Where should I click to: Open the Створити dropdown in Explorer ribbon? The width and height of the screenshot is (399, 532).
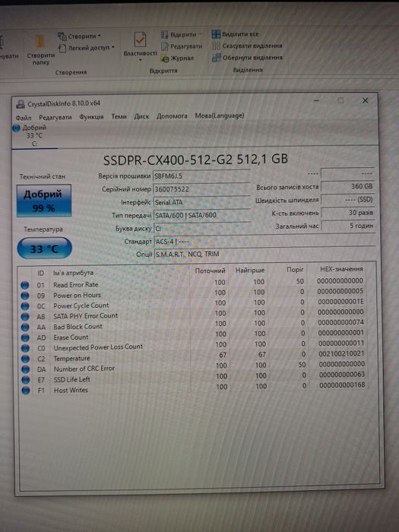(79, 36)
